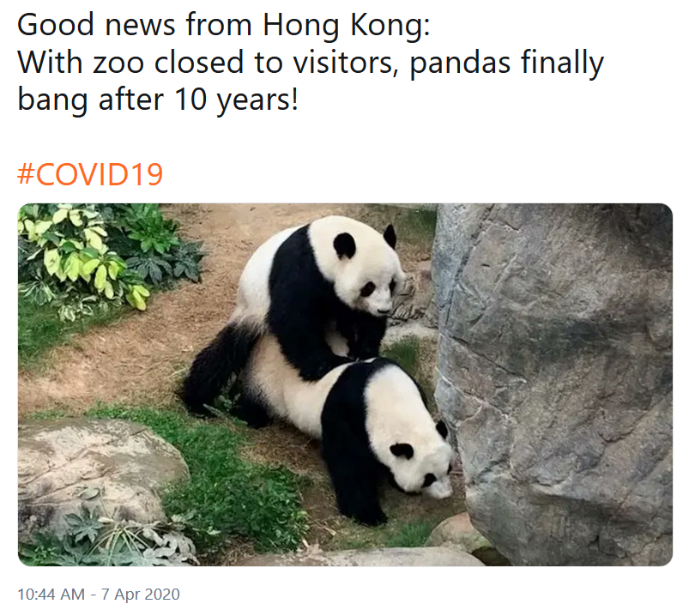Open the attached panda photo
Image resolution: width=689 pixels, height=616 pixels.
(345, 384)
